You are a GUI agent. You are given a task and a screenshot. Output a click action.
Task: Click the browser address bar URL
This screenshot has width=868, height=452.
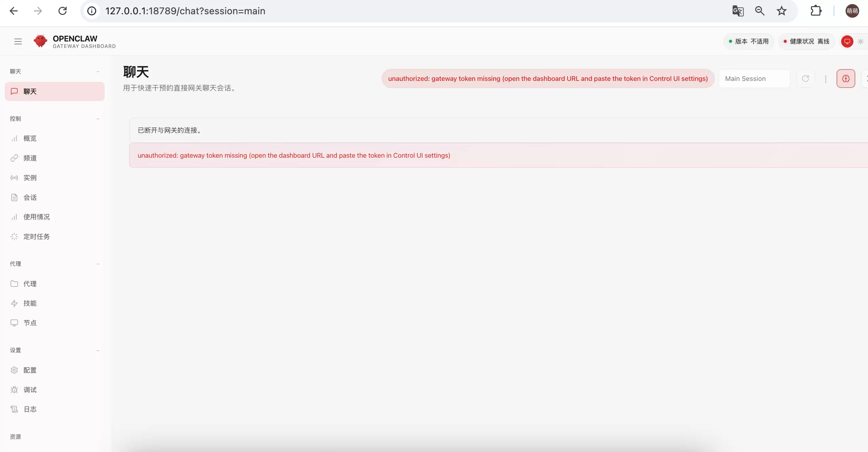[x=185, y=11]
